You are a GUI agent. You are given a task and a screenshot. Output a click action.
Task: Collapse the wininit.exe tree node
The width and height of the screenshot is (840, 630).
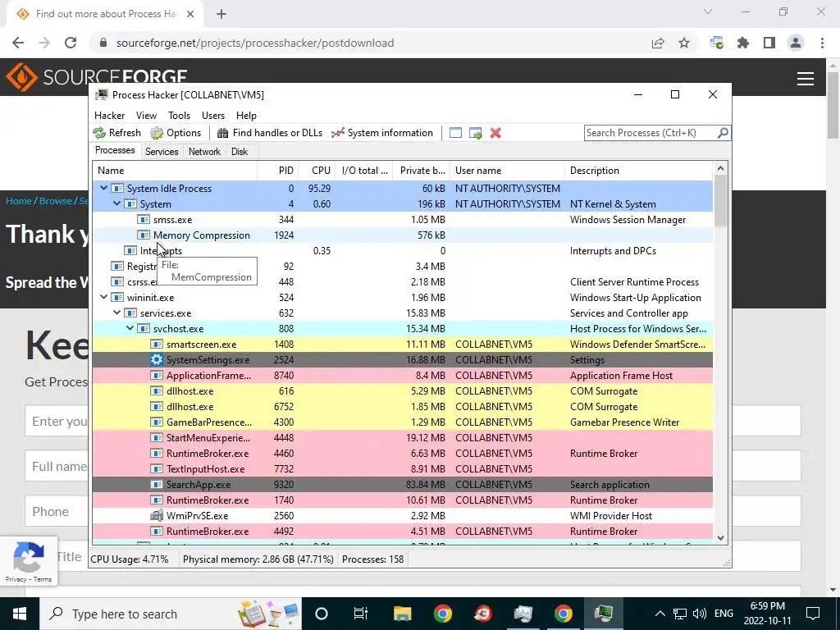tap(104, 297)
